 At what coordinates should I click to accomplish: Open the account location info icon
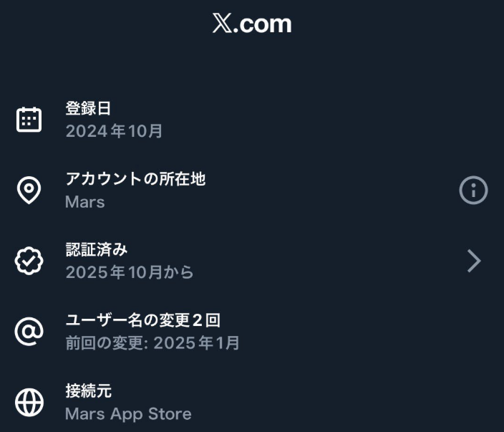pyautogui.click(x=473, y=191)
